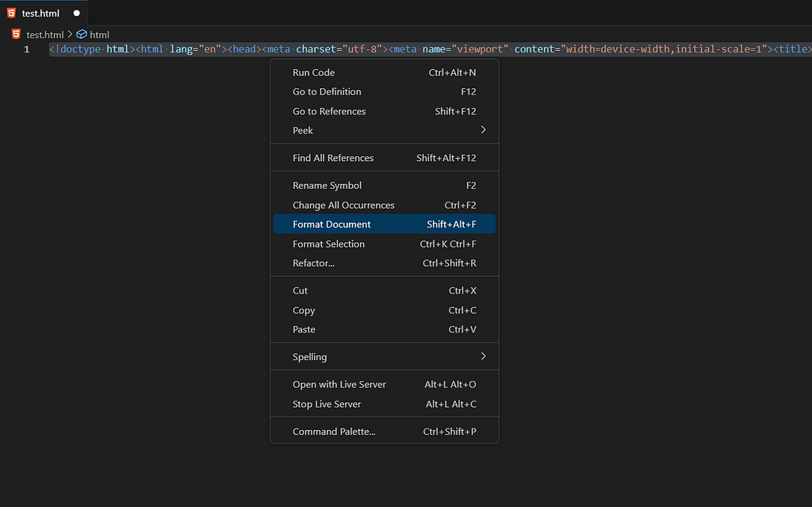Click the HTML5 icon on the test.html tab
The image size is (812, 507).
(x=11, y=13)
